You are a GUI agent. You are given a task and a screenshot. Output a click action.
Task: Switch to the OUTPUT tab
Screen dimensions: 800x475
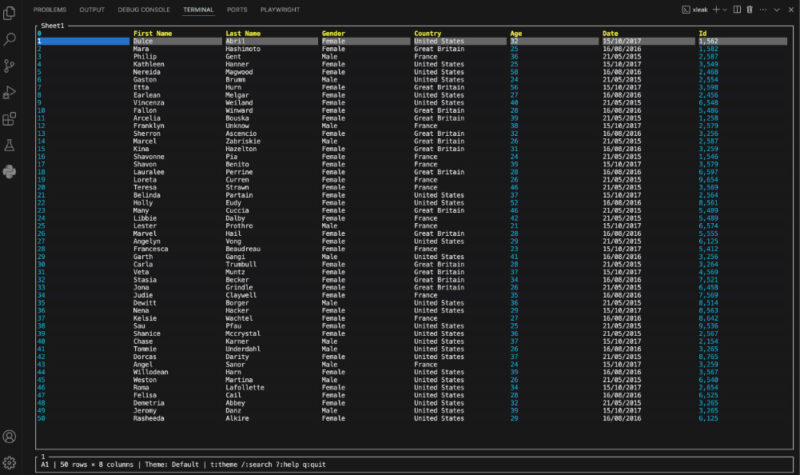(x=92, y=10)
